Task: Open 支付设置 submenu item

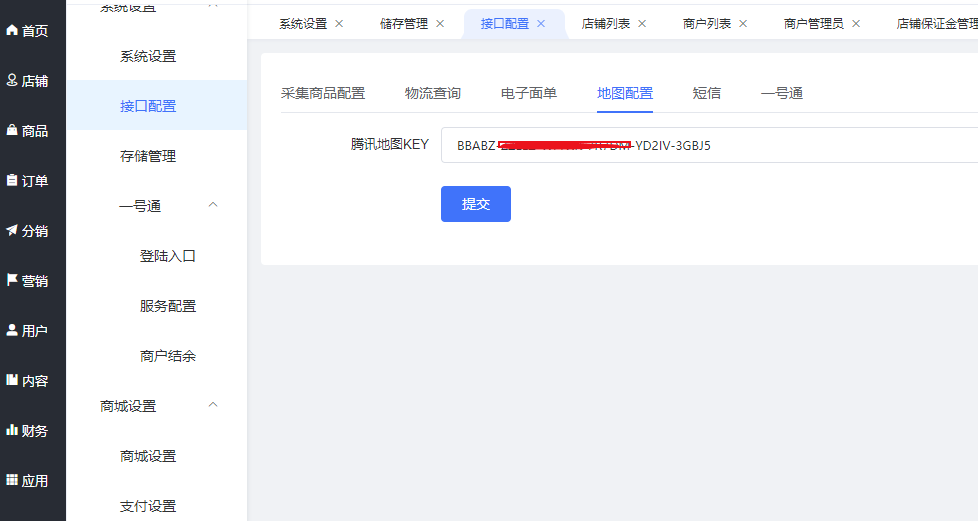Action: [x=148, y=506]
